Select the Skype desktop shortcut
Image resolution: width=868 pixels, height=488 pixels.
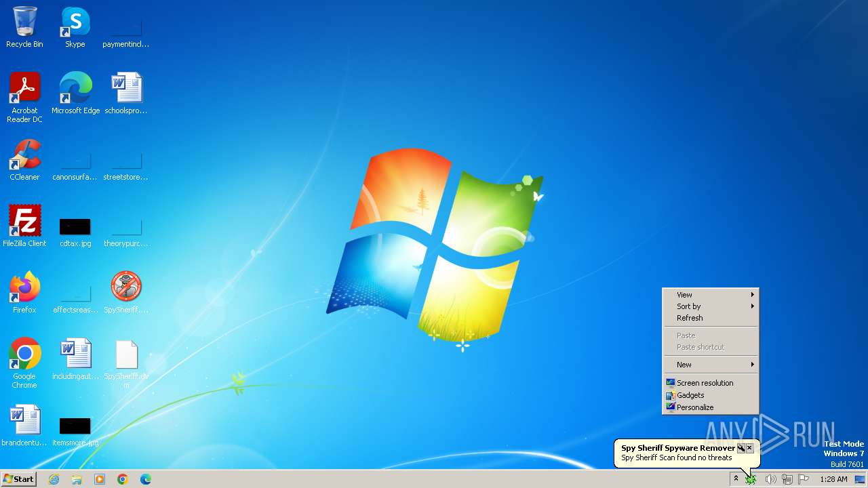coord(75,27)
